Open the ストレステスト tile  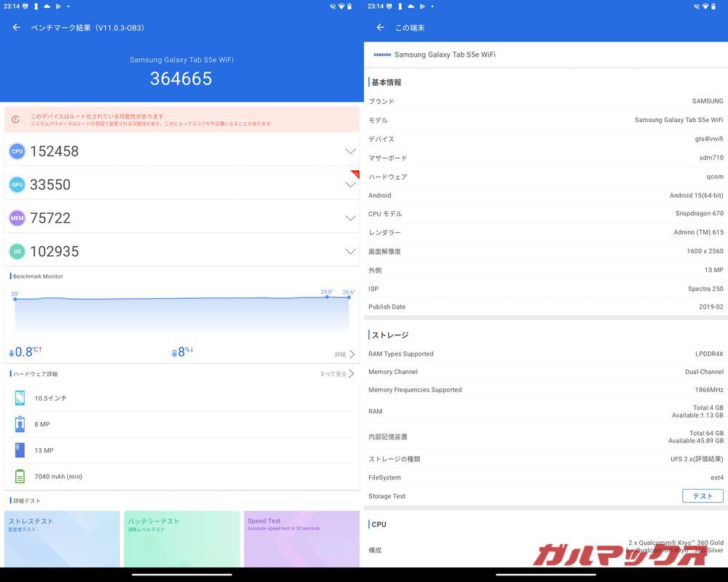62,538
